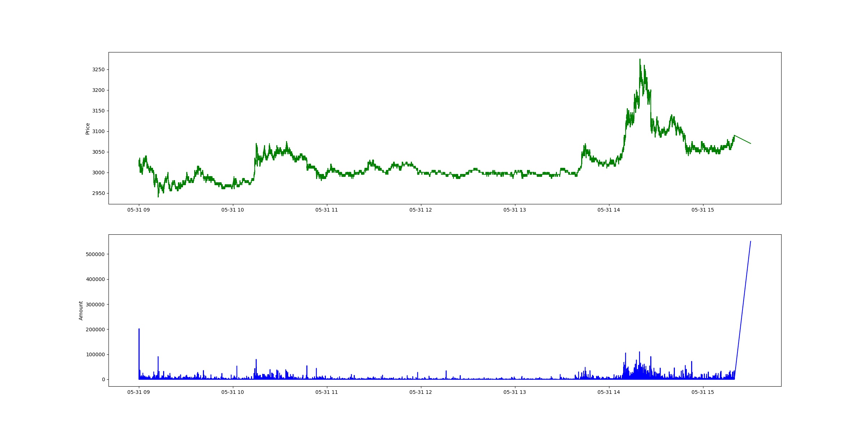Image resolution: width=868 pixels, height=434 pixels.
Task: Click the Amount y-axis label
Action: pyautogui.click(x=81, y=311)
